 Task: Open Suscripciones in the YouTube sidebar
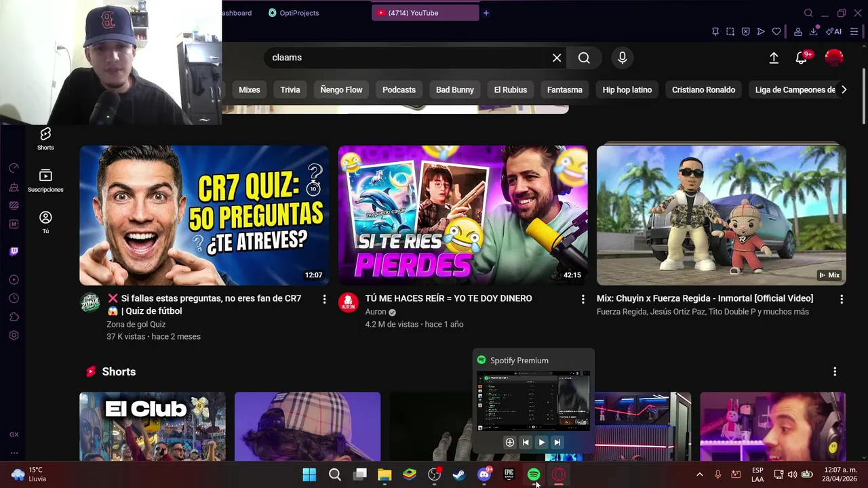pyautogui.click(x=45, y=180)
